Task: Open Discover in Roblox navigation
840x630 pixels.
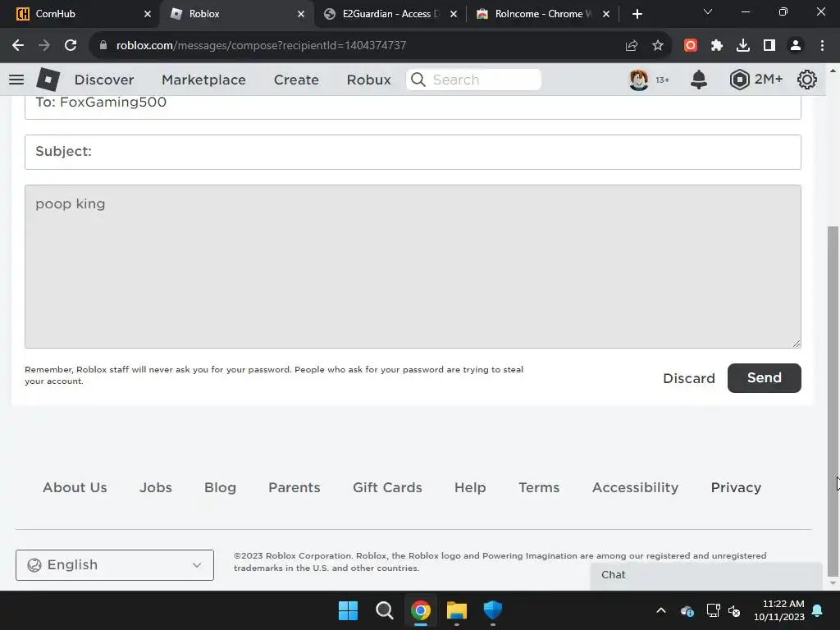Action: point(104,80)
